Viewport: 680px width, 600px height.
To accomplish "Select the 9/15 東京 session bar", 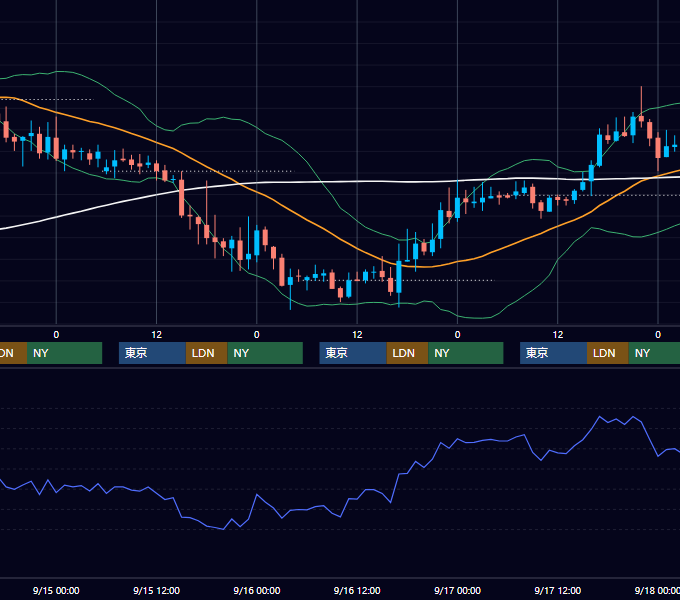I will 152,353.
